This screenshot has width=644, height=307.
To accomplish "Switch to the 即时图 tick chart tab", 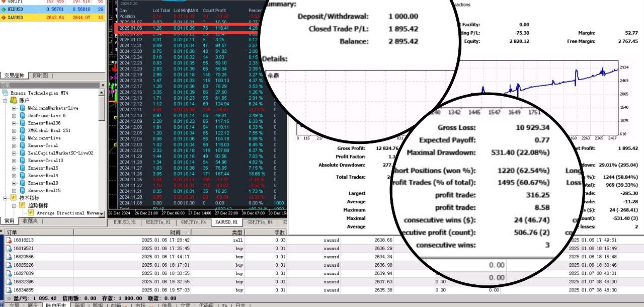I will click(x=40, y=75).
